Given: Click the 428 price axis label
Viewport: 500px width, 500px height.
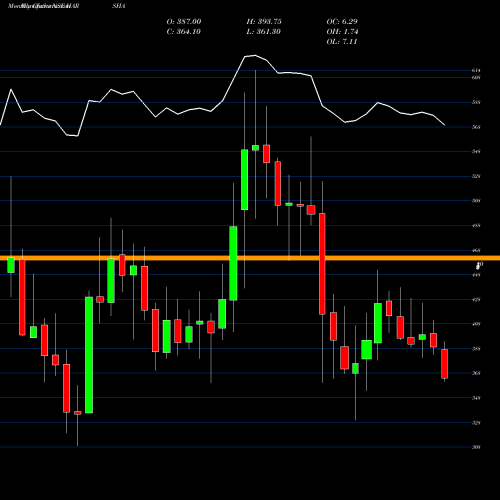Looking at the screenshot, I should pyautogui.click(x=476, y=300).
